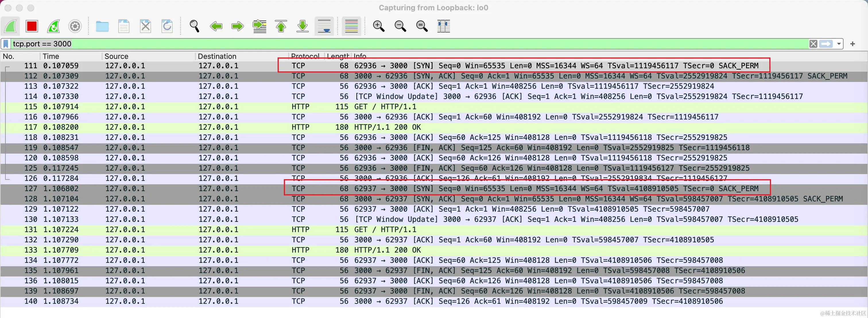868x318 pixels.
Task: Jump to the last packet
Action: [303, 26]
